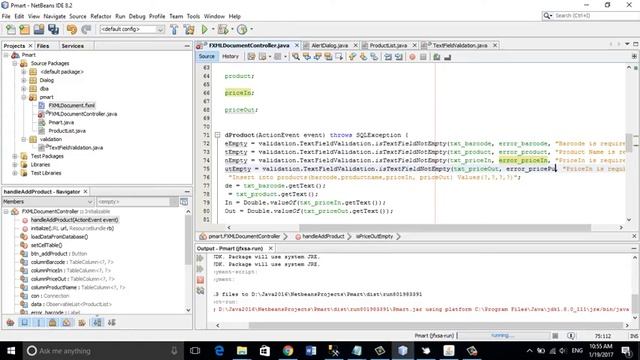640x360 pixels.
Task: Click the New Project toolbar icon
Action: 24,29
